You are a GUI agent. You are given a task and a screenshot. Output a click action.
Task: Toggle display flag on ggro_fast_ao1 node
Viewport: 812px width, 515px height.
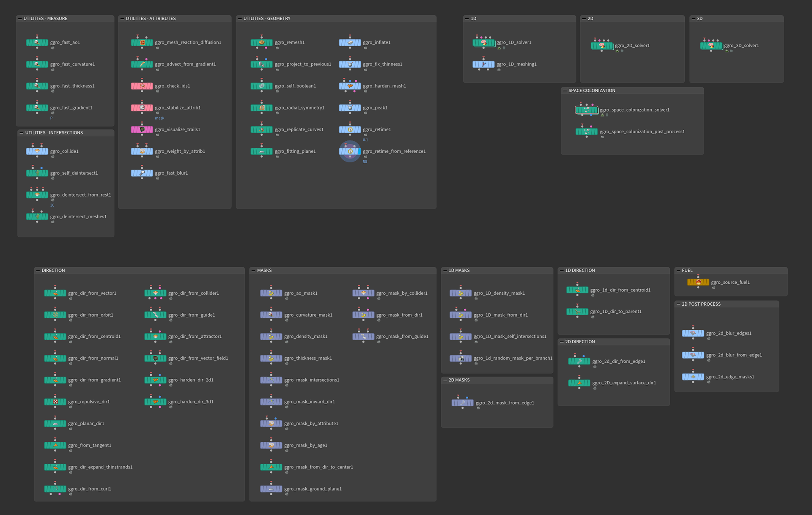click(46, 43)
